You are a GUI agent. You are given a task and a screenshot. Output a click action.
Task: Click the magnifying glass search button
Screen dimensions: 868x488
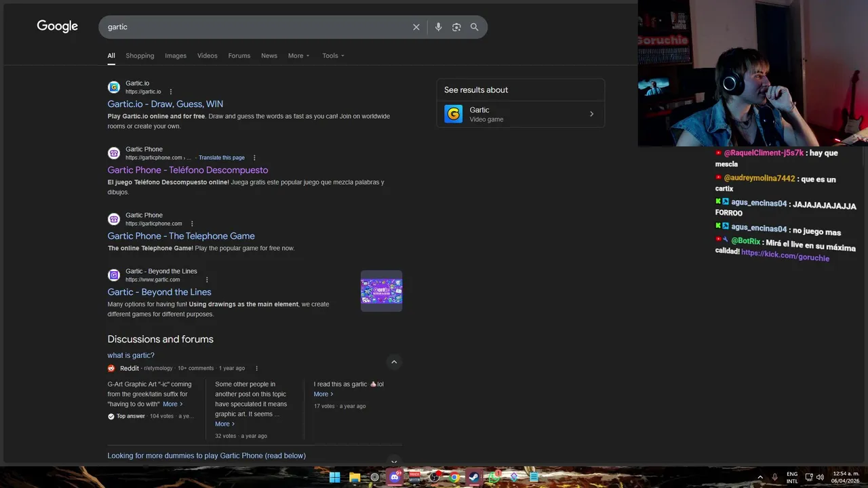click(x=475, y=27)
